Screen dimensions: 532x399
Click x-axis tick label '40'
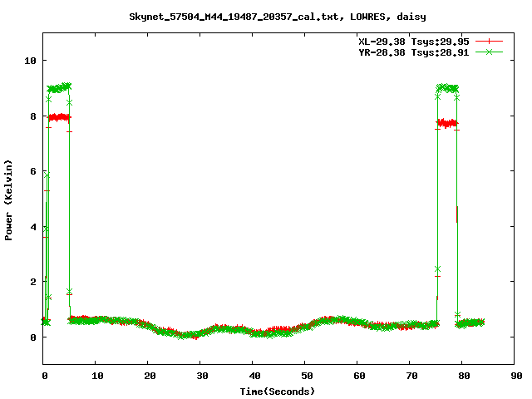pos(254,376)
